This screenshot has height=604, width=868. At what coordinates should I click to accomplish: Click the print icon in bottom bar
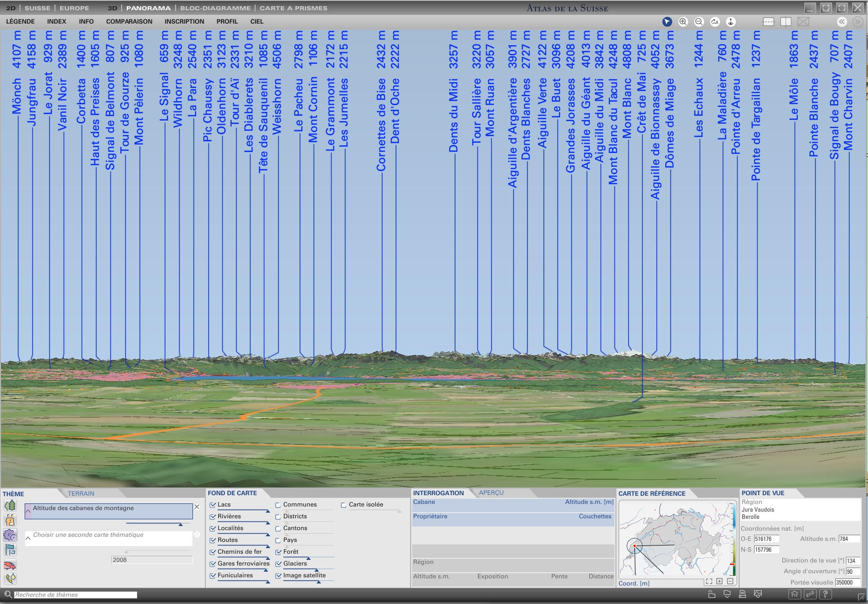[x=742, y=594]
